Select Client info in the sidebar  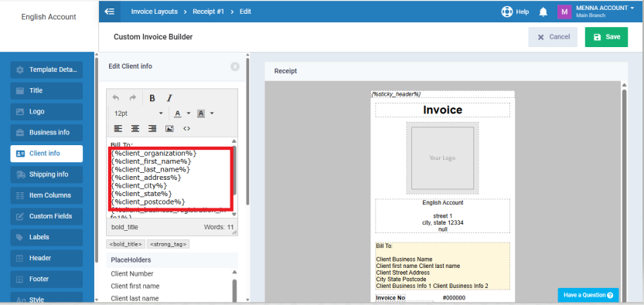tap(46, 154)
